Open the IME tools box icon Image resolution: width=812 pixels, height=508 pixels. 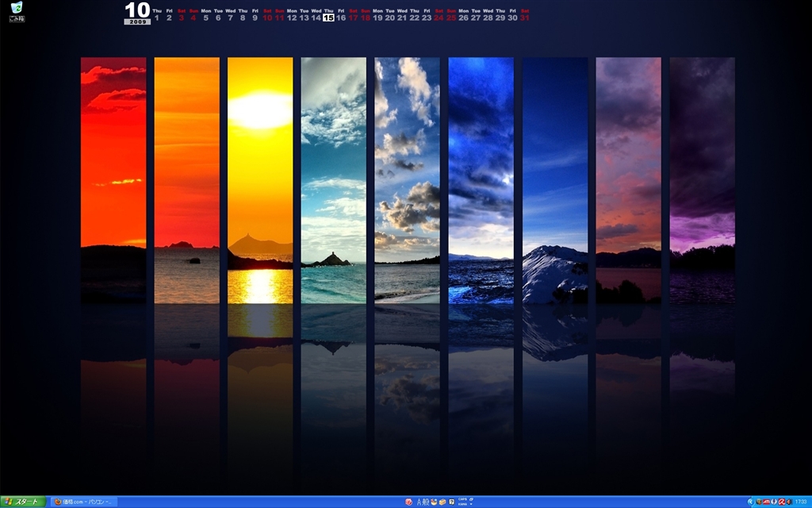[x=442, y=502]
